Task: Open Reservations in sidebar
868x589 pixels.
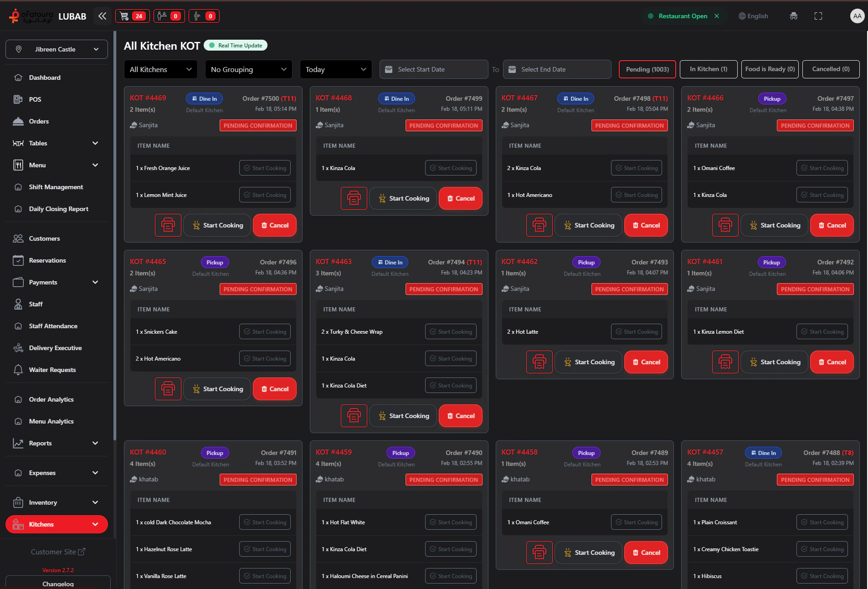Action: (56, 260)
